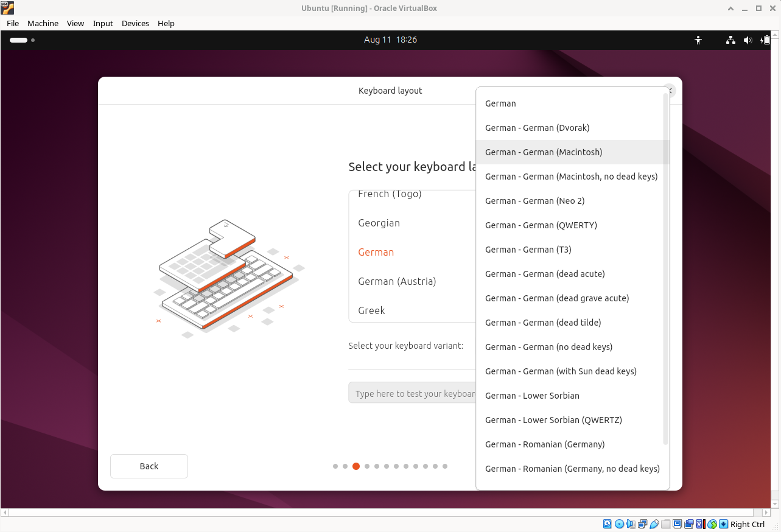Click the wired network icon in top bar
Image resolution: width=781 pixels, height=532 pixels.
pos(730,40)
